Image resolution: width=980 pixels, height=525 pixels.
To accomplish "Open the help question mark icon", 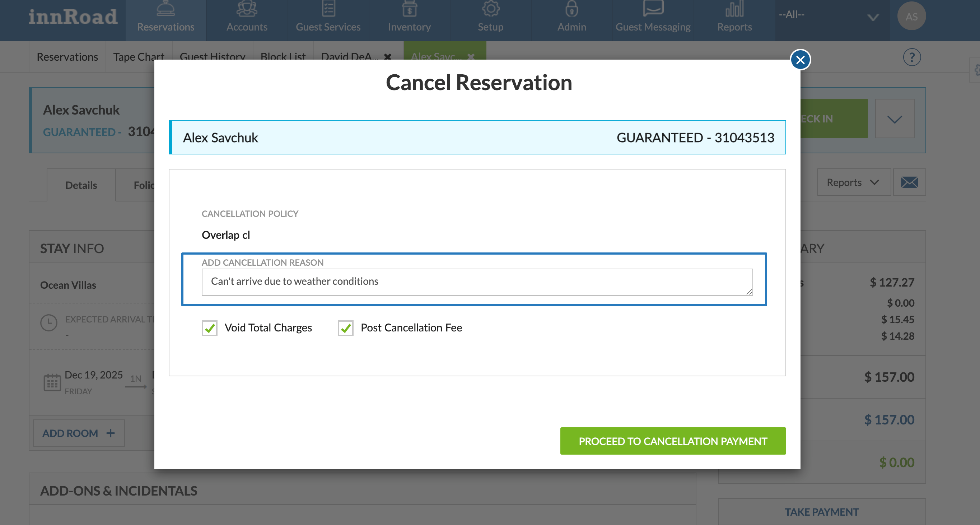I will coord(911,57).
